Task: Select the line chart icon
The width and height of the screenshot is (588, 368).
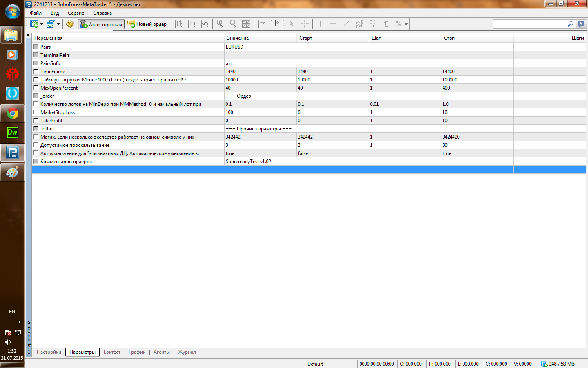Action: click(205, 24)
